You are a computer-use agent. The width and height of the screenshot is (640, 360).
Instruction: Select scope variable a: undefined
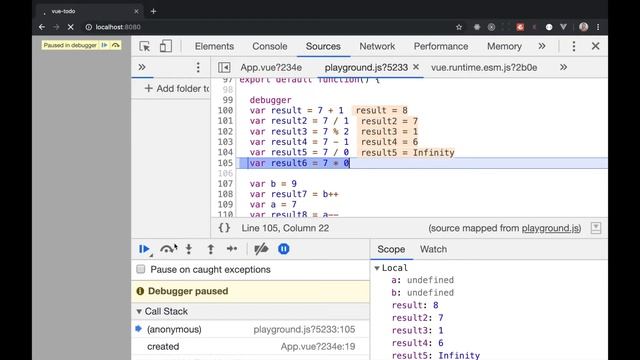click(422, 280)
